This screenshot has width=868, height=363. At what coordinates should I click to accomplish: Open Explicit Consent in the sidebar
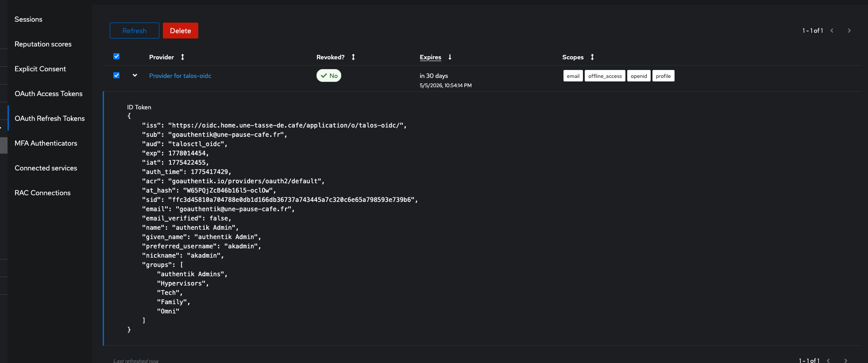point(40,69)
